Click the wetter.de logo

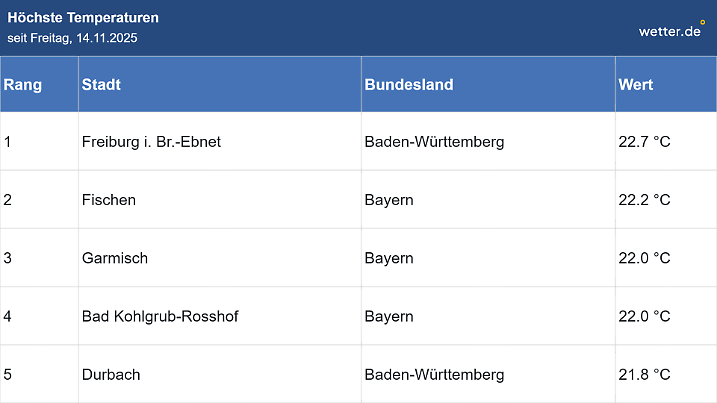[671, 30]
